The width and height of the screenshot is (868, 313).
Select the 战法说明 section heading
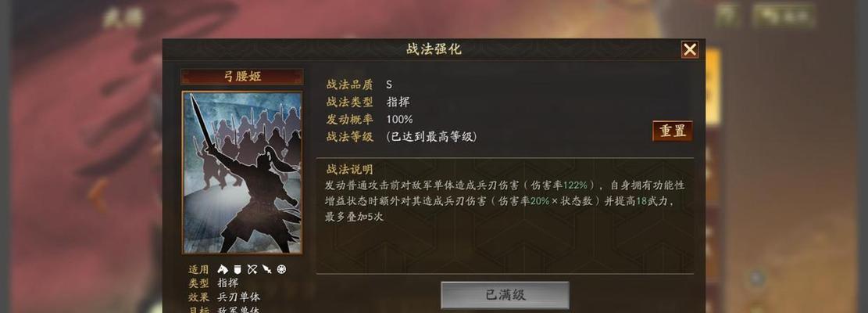(x=349, y=170)
